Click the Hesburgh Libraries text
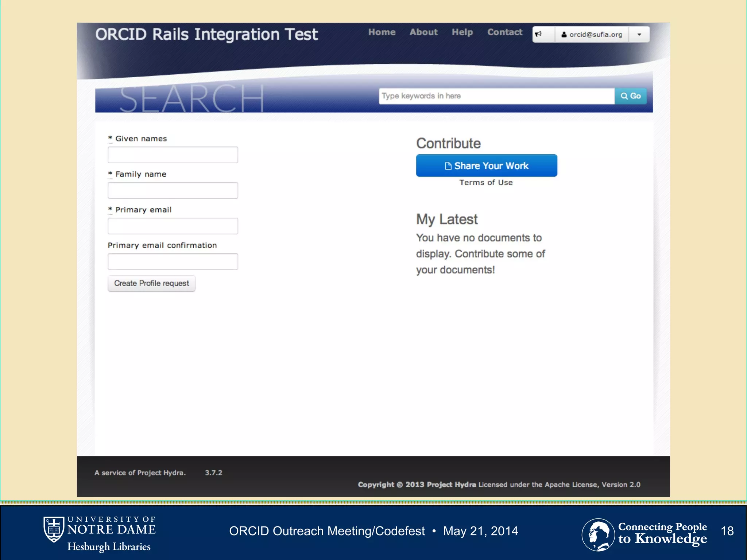The height and width of the screenshot is (560, 747). [109, 547]
